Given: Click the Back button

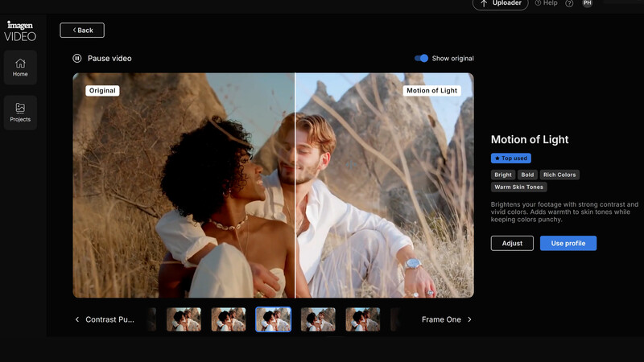Looking at the screenshot, I should coord(82,31).
